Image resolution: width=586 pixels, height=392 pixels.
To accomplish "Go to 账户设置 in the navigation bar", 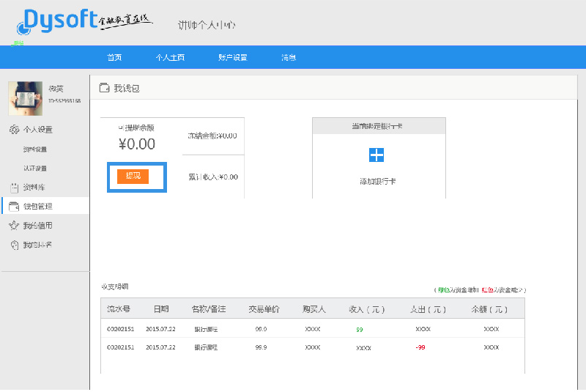I will click(233, 58).
